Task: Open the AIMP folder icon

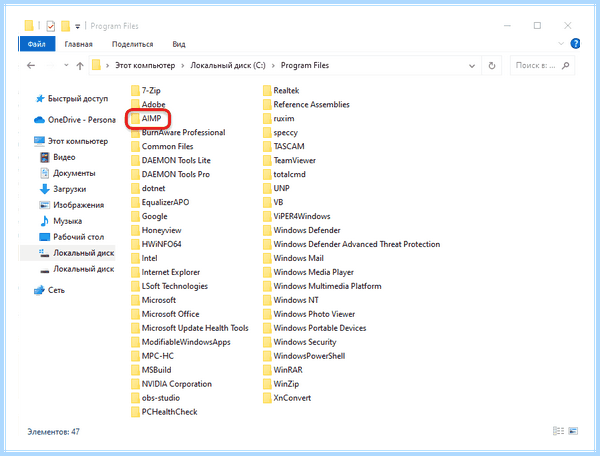Action: (x=135, y=119)
